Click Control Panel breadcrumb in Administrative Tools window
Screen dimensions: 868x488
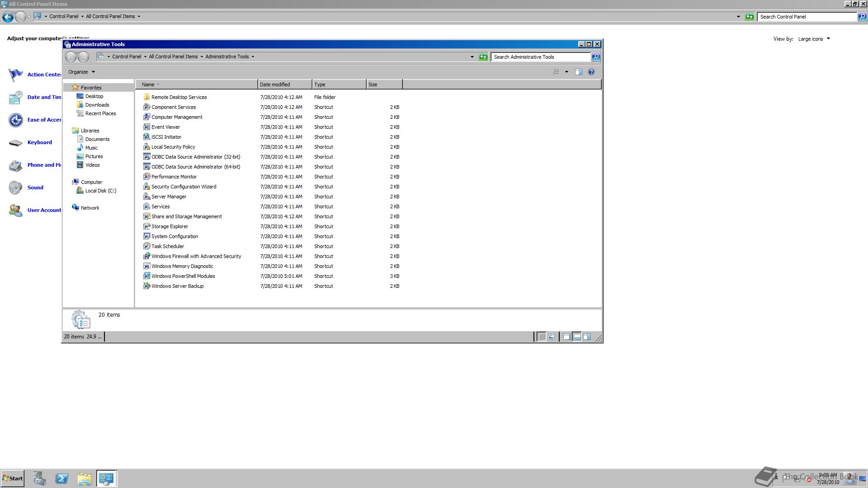pos(127,56)
